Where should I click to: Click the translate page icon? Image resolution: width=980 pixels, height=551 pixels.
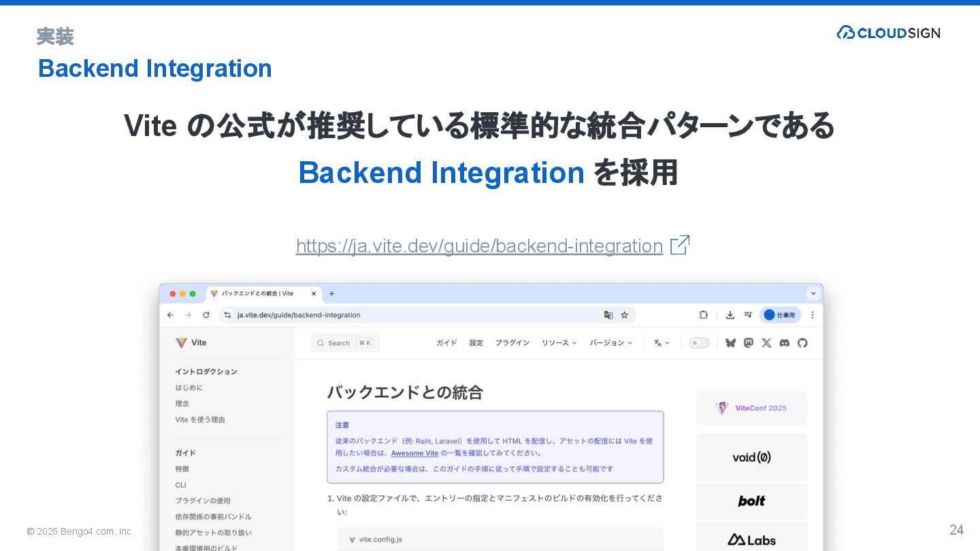pos(608,315)
